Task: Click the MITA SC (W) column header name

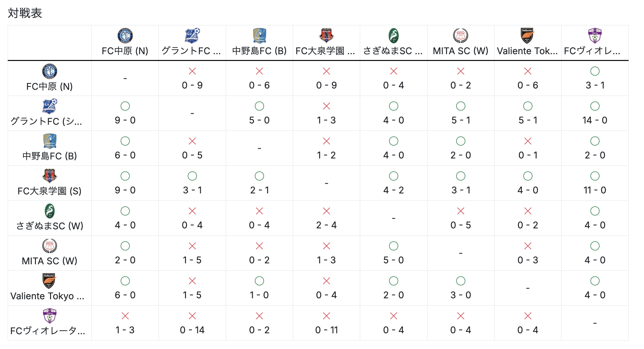Action: click(461, 51)
